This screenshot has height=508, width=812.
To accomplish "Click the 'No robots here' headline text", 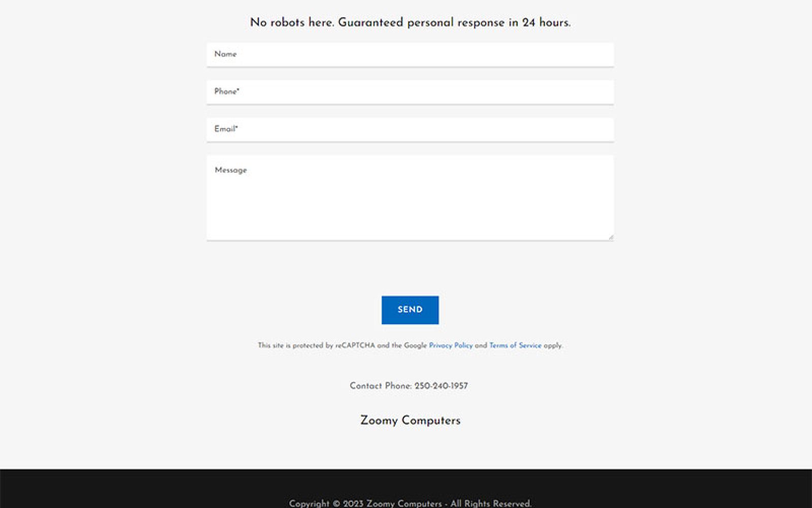I will coord(292,23).
